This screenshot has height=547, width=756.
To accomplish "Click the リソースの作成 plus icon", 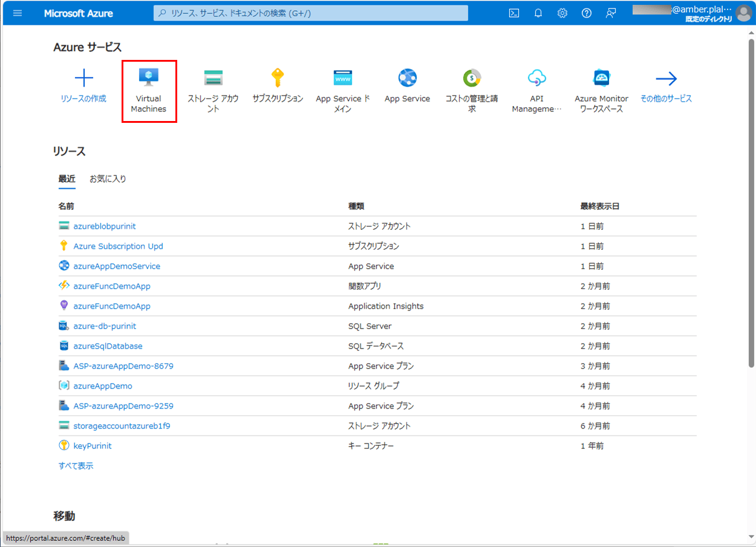I will 83,78.
